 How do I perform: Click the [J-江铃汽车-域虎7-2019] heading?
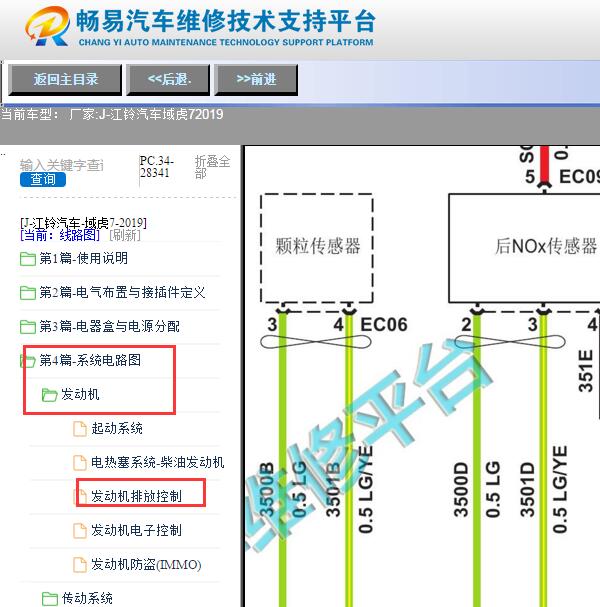tap(83, 223)
